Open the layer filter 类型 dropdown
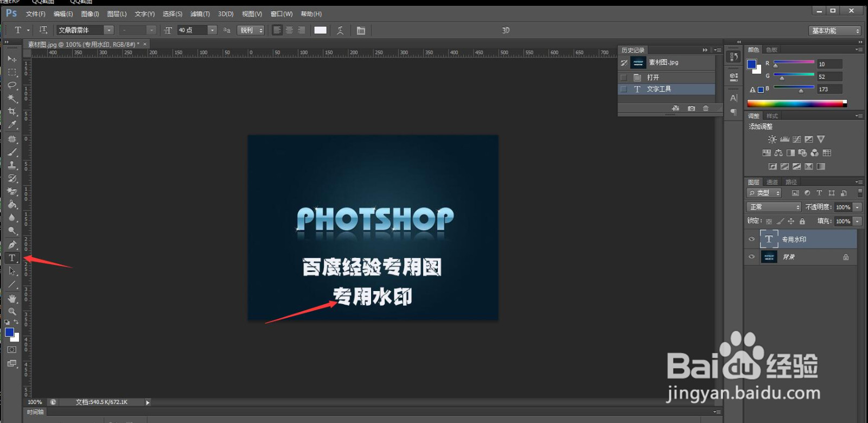The height and width of the screenshot is (423, 868). point(764,193)
